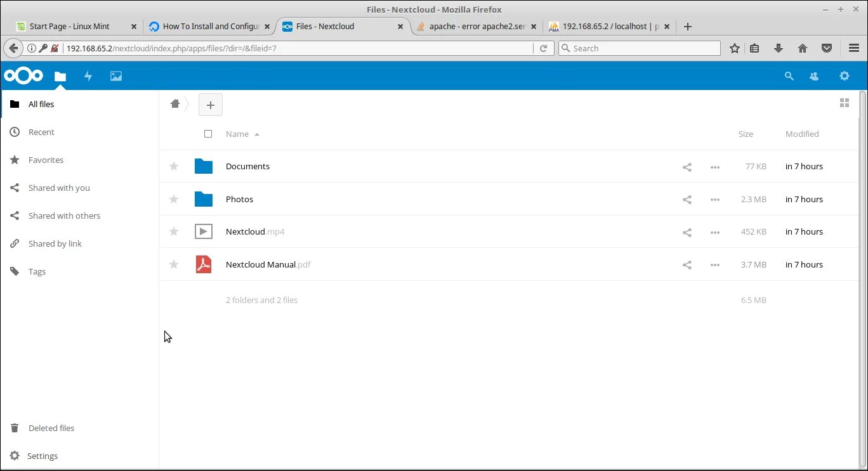
Task: Open the settings gear in header
Action: [844, 76]
